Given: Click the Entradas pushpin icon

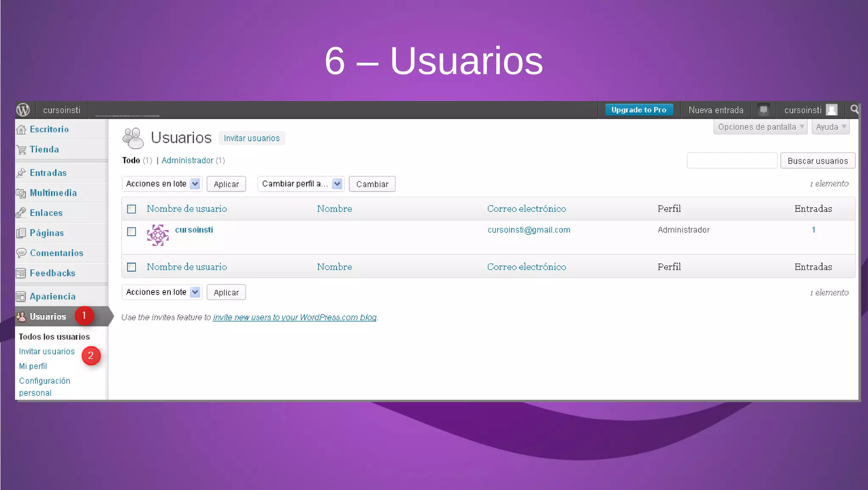Looking at the screenshot, I should click(21, 173).
